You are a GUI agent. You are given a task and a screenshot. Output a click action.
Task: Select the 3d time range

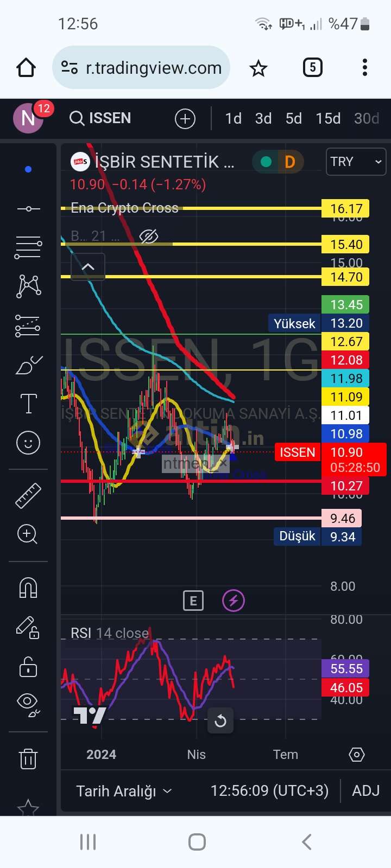[x=263, y=118]
